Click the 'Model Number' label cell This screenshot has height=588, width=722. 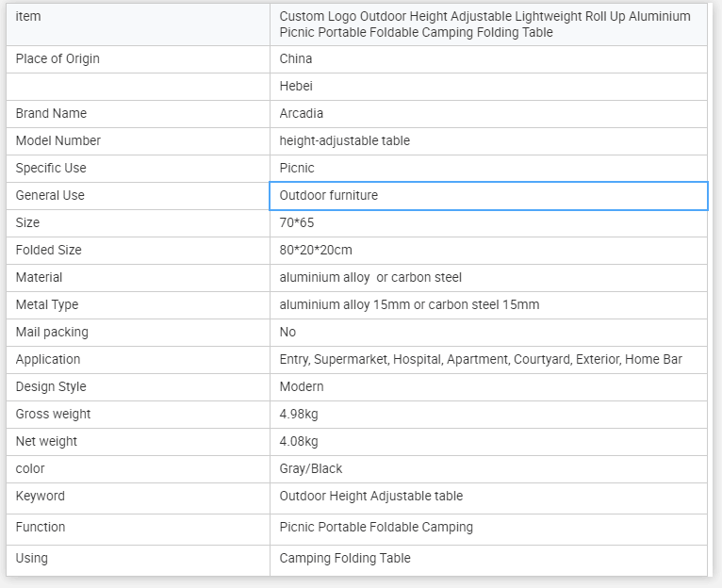pos(58,140)
